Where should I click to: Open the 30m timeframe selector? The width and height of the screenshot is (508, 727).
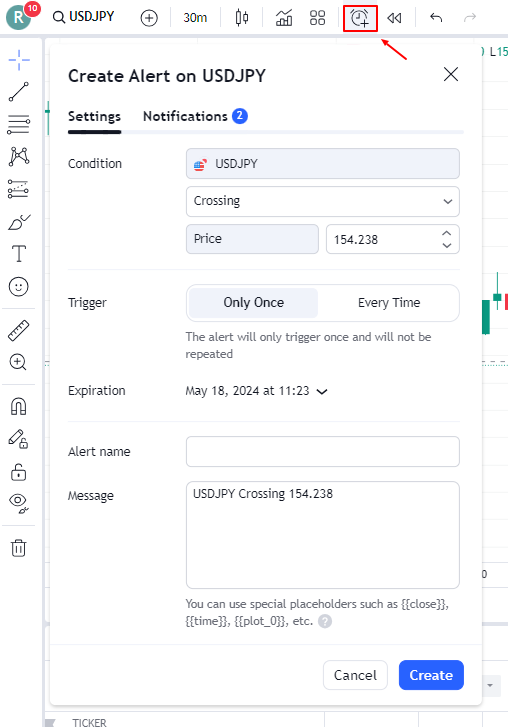(x=195, y=18)
